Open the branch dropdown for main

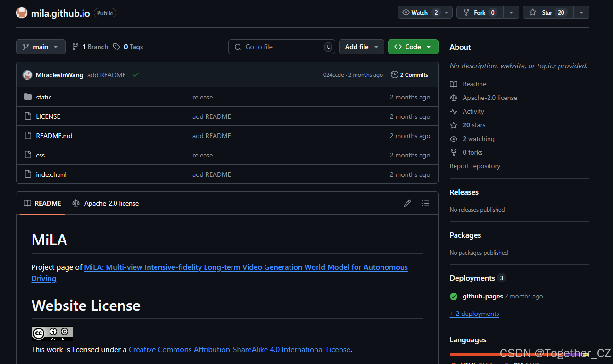click(41, 47)
